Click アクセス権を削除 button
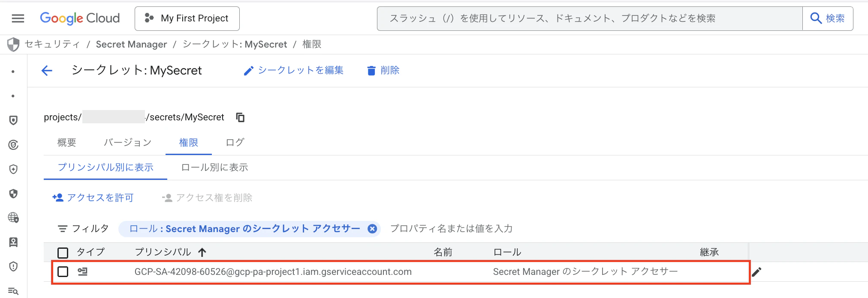This screenshot has height=298, width=868. click(207, 198)
